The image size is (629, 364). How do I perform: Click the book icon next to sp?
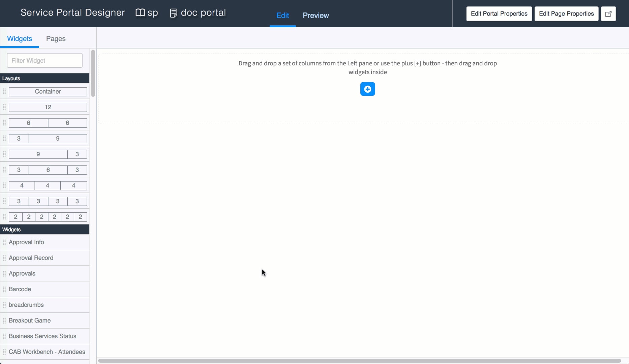pos(140,13)
